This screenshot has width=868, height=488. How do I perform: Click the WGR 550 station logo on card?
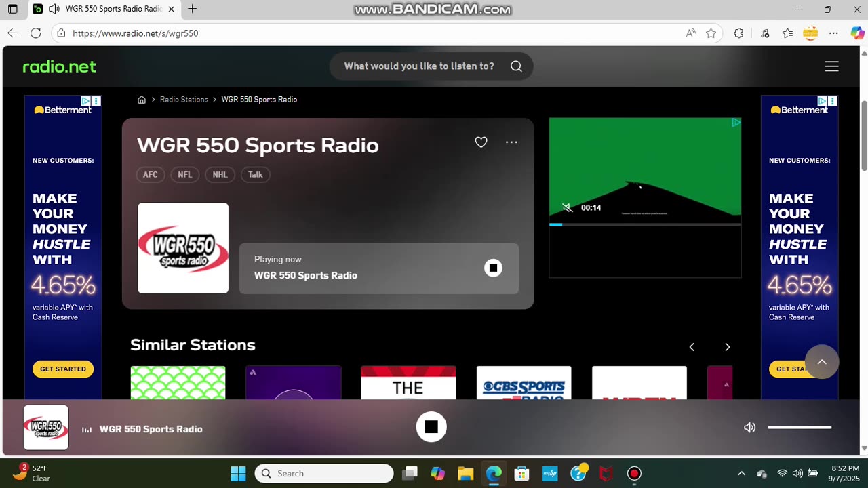(183, 248)
